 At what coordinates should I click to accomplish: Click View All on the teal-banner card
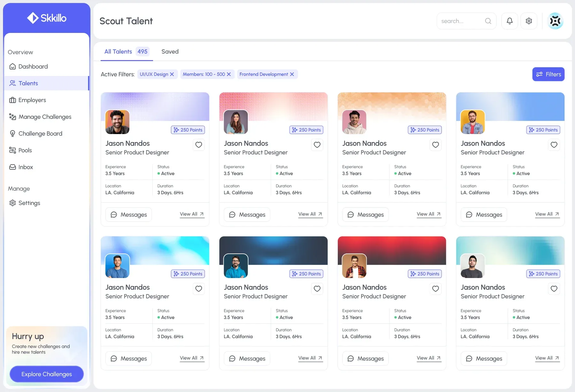548,358
